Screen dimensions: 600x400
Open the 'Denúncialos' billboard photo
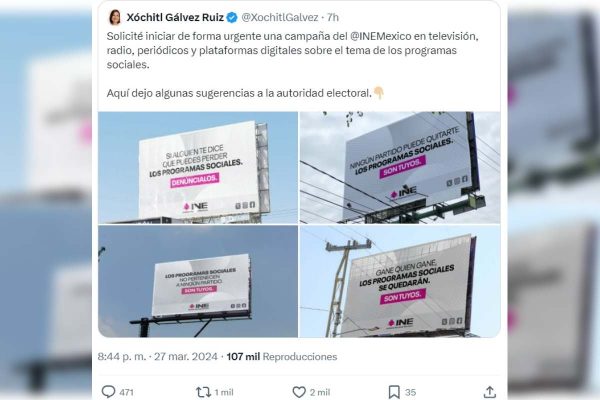click(198, 168)
